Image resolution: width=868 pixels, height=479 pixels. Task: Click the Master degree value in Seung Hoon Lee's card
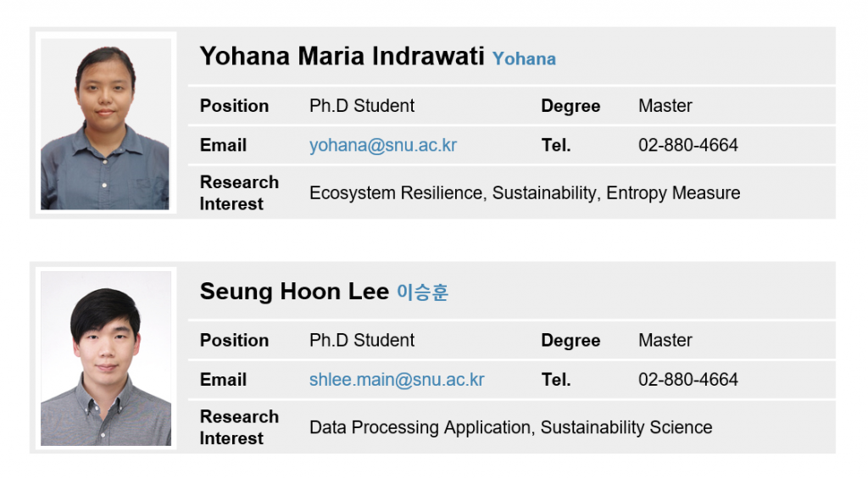[665, 341]
